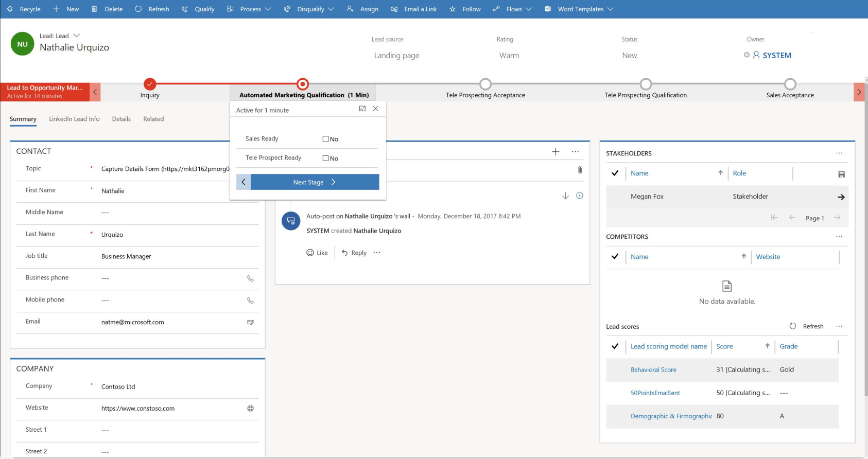
Task: Show timeline info icon
Action: click(x=580, y=196)
